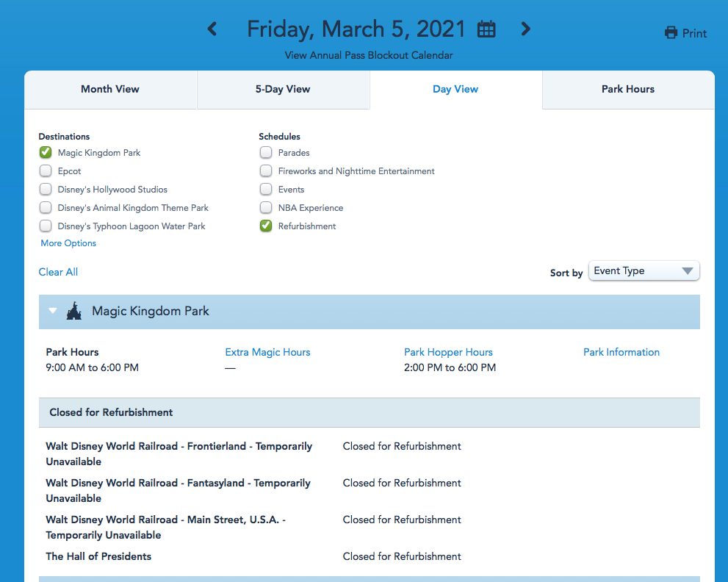Viewport: 728px width, 582px height.
Task: Select Disney's Typhoon Lagoon Water Park checkbox
Action: click(46, 226)
